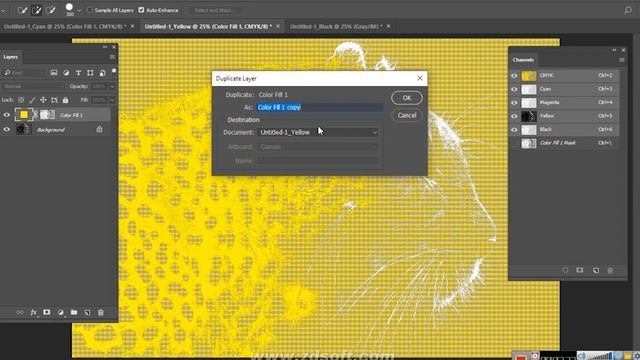Screen dimensions: 640x360
Task: Switch to Untitled-1_Cyan document tab
Action: [64, 27]
